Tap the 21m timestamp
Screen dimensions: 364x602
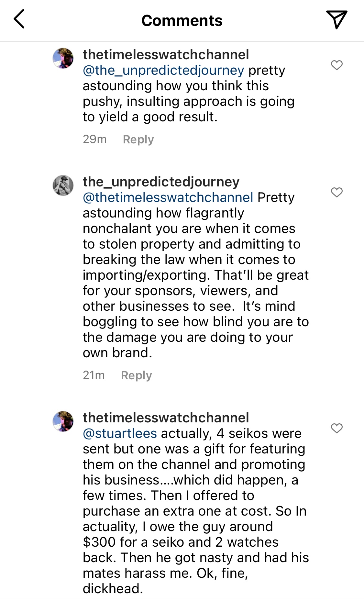coord(94,375)
